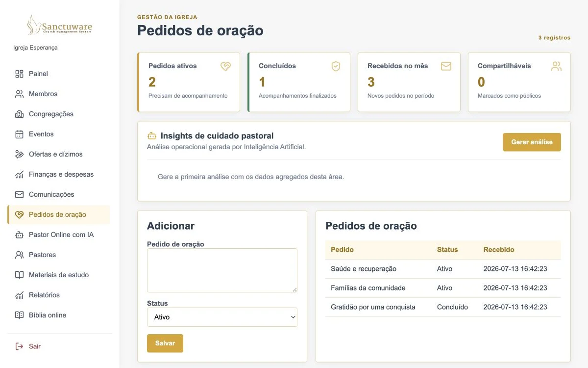Screen dimensions: 588x368
Task: Open Congregações section
Action: click(58, 114)
